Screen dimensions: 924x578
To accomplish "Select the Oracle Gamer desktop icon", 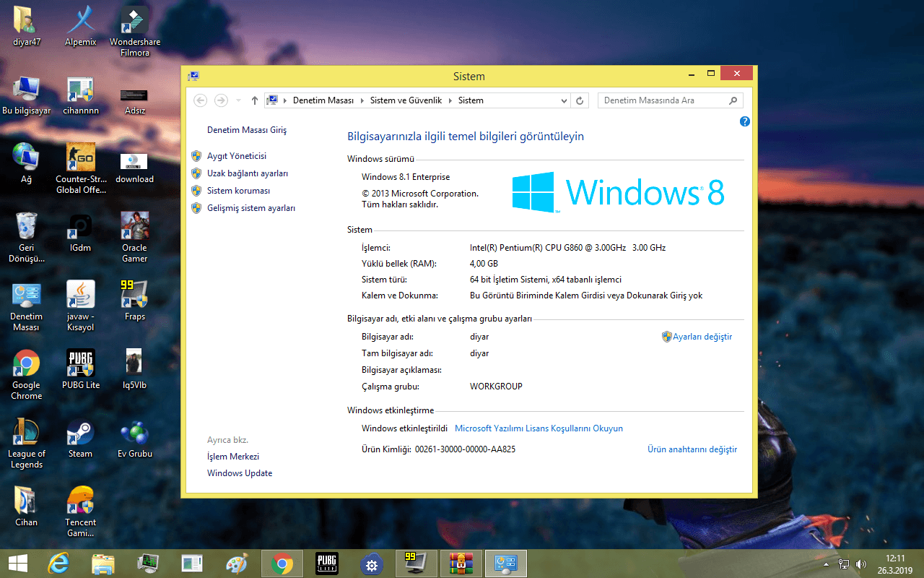I will [x=135, y=237].
